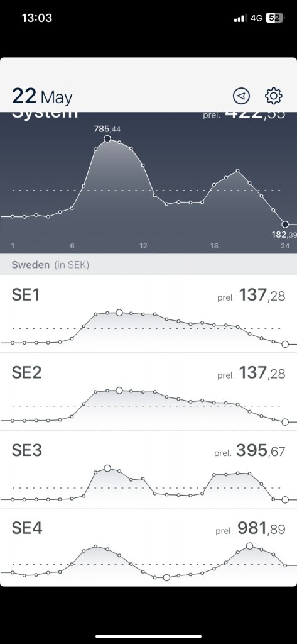Open the SE3 price area row
This screenshot has width=297, height=644.
tap(148, 469)
